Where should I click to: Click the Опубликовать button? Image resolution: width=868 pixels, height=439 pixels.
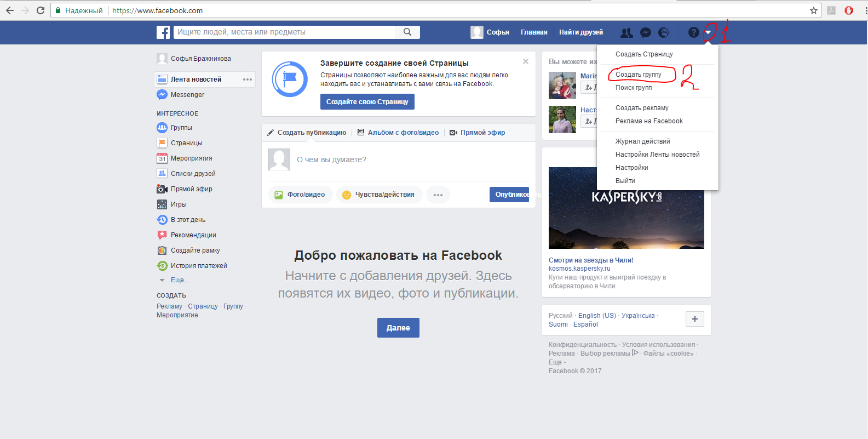click(x=509, y=195)
